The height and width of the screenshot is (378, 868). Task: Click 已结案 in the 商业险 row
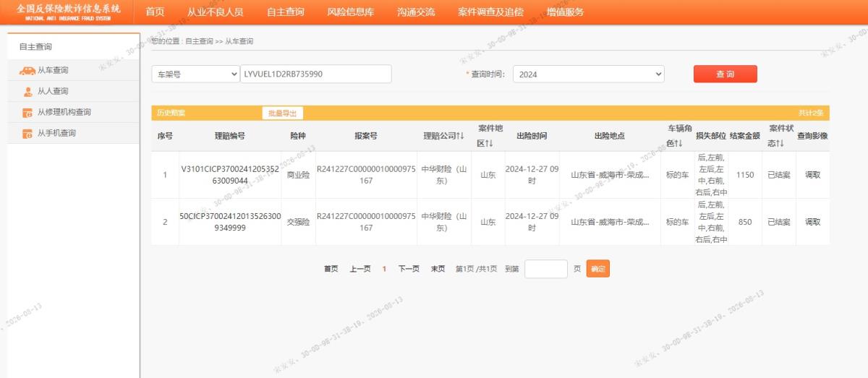(779, 175)
